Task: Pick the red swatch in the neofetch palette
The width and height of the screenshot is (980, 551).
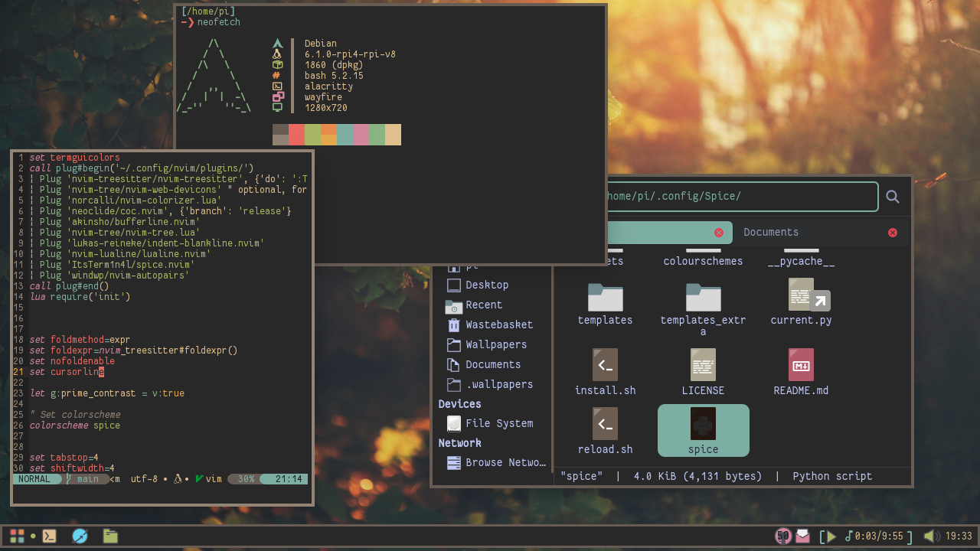Action: click(297, 135)
